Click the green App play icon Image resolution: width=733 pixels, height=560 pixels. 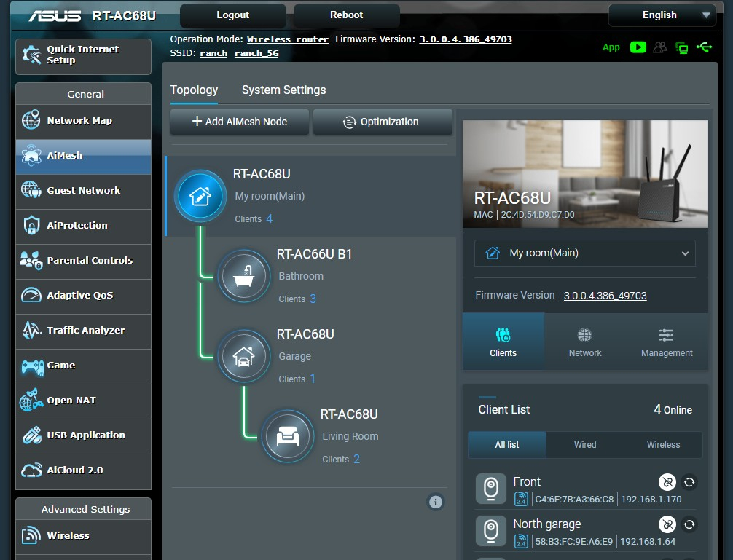pos(638,47)
